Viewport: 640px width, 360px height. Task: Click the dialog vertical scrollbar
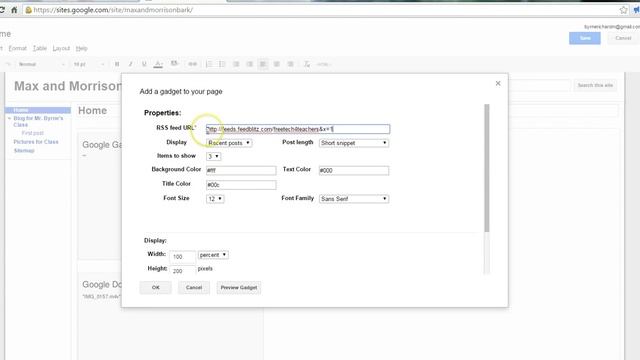pyautogui.click(x=487, y=168)
